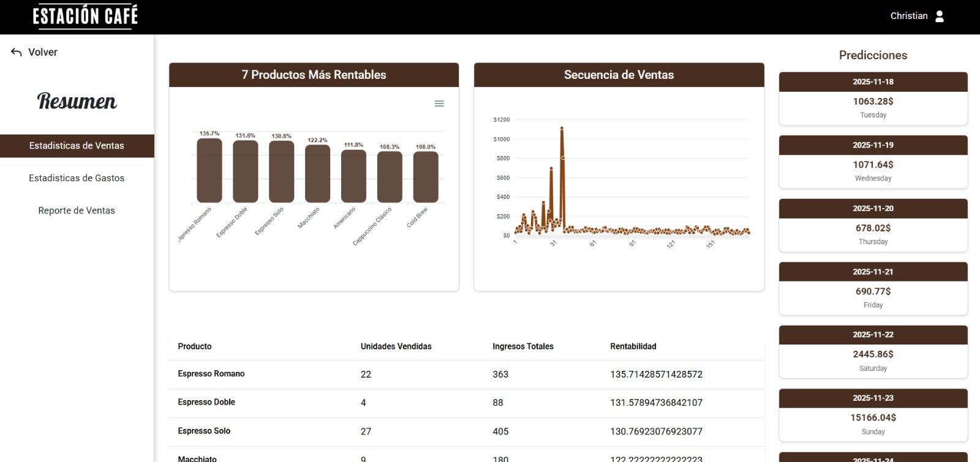Viewport: 980px width, 462px height.
Task: Select Estadisticas de Ventas menu item
Action: point(77,146)
